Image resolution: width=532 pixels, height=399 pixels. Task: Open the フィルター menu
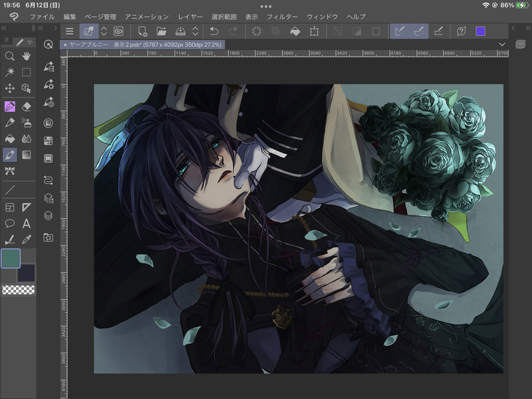pyautogui.click(x=282, y=17)
